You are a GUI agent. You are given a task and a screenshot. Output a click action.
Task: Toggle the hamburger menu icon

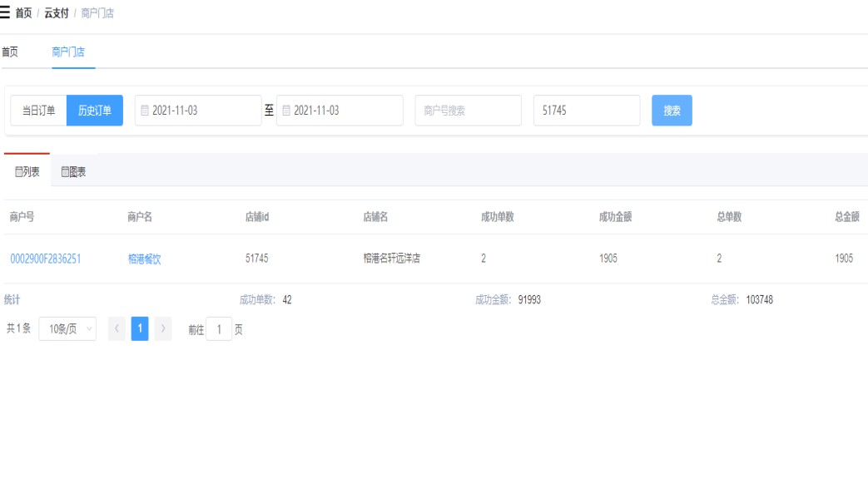click(6, 13)
